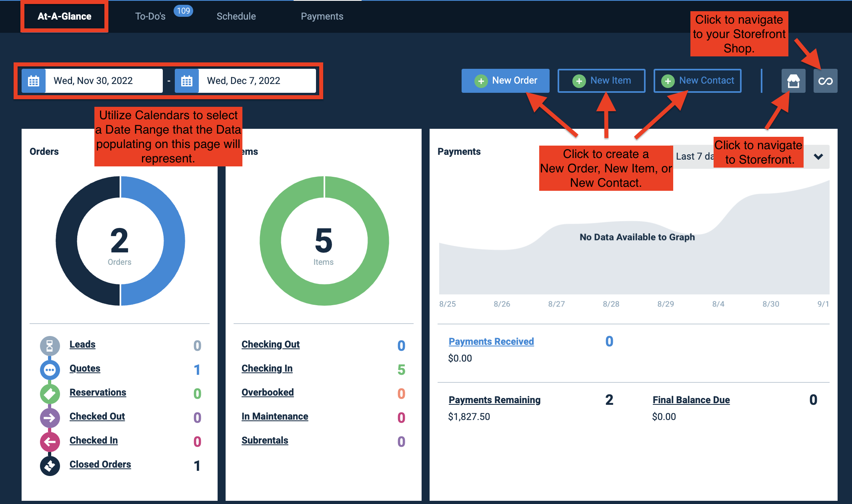Screen dimensions: 852x504
Task: Open the Storefront shop icon
Action: pos(793,81)
